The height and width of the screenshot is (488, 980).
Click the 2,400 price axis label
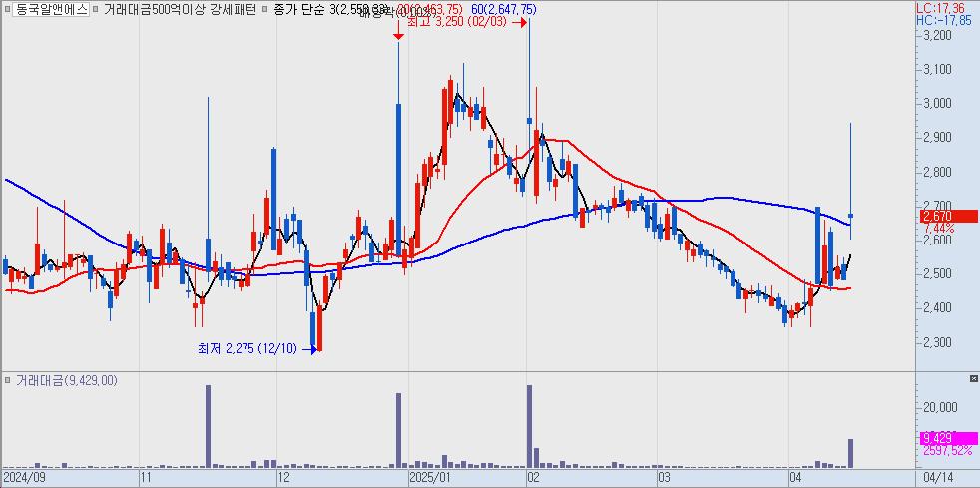click(x=937, y=307)
